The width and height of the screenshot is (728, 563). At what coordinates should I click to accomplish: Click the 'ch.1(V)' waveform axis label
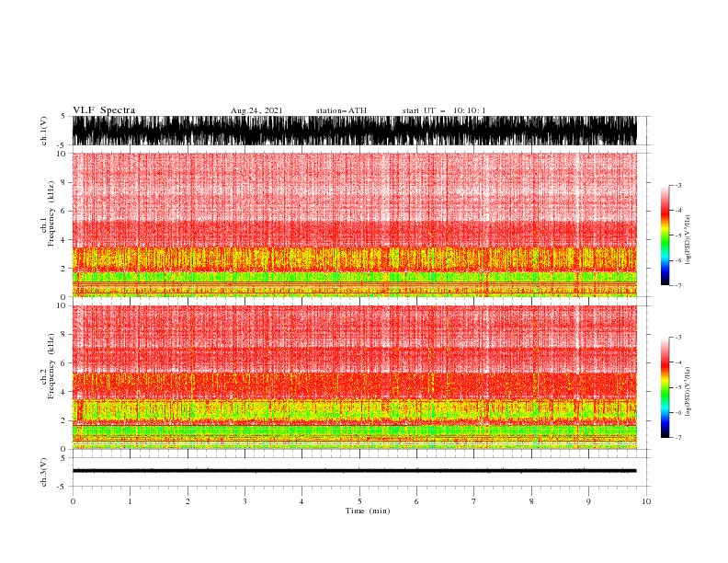44,131
